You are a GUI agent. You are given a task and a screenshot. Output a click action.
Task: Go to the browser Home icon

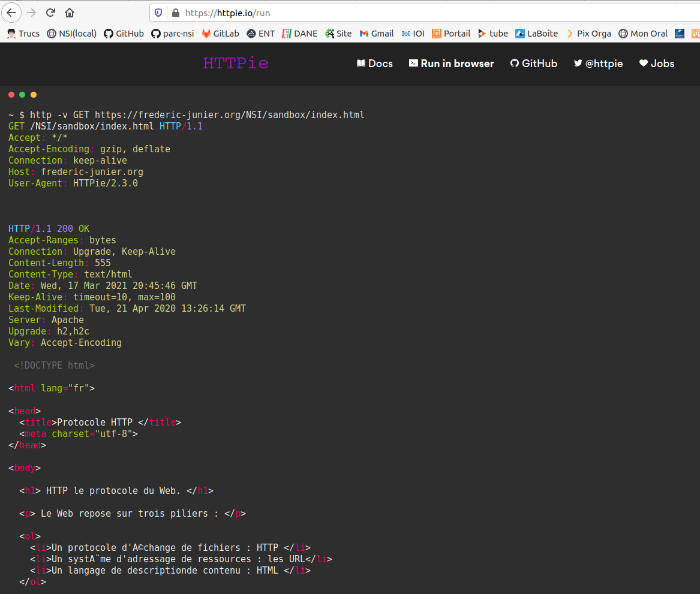(70, 13)
